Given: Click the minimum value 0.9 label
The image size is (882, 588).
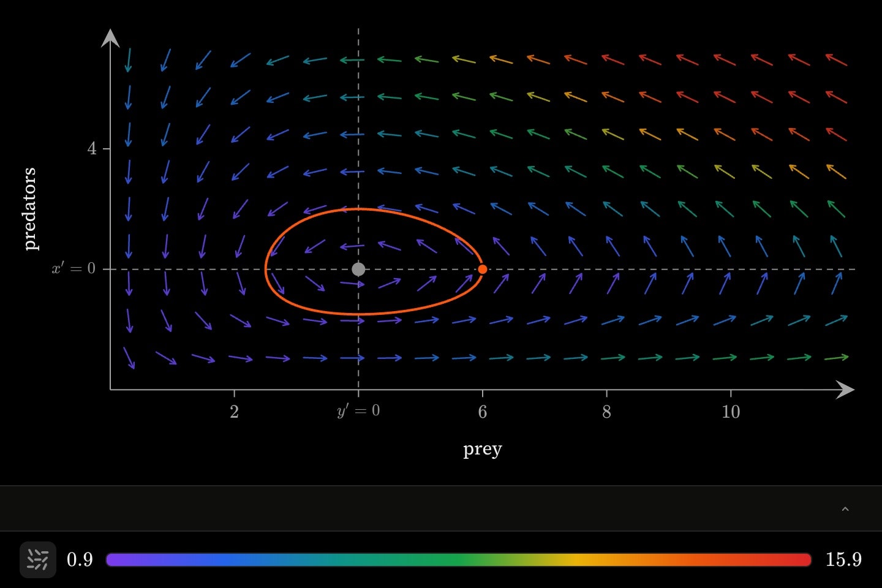Looking at the screenshot, I should click(x=80, y=560).
